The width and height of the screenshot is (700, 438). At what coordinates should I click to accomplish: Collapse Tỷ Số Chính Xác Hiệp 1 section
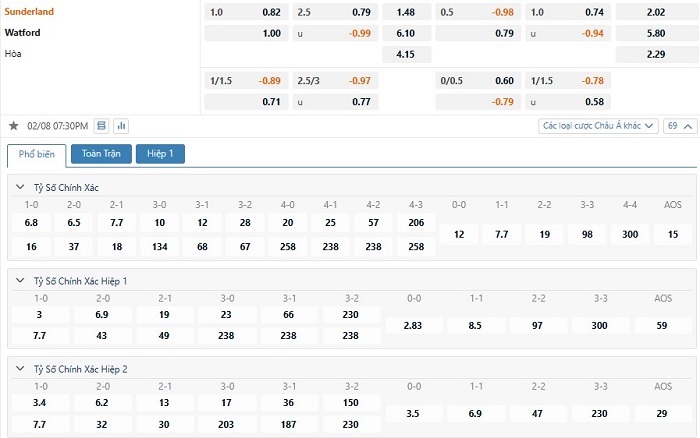point(20,281)
